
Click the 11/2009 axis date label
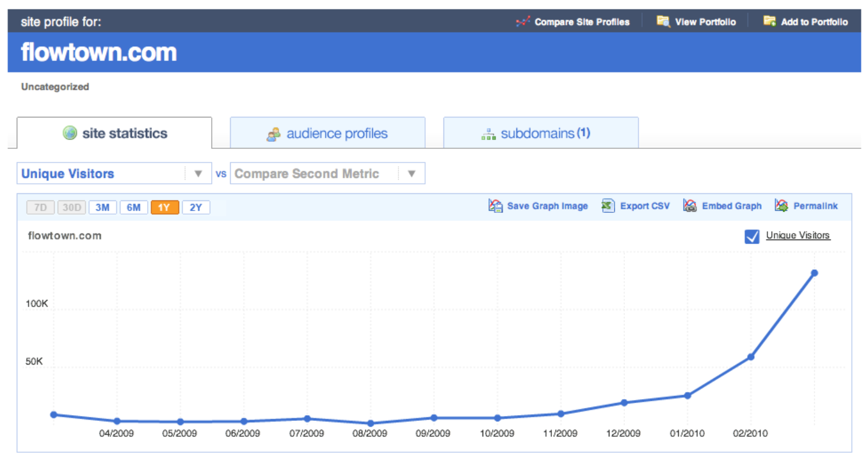[560, 433]
